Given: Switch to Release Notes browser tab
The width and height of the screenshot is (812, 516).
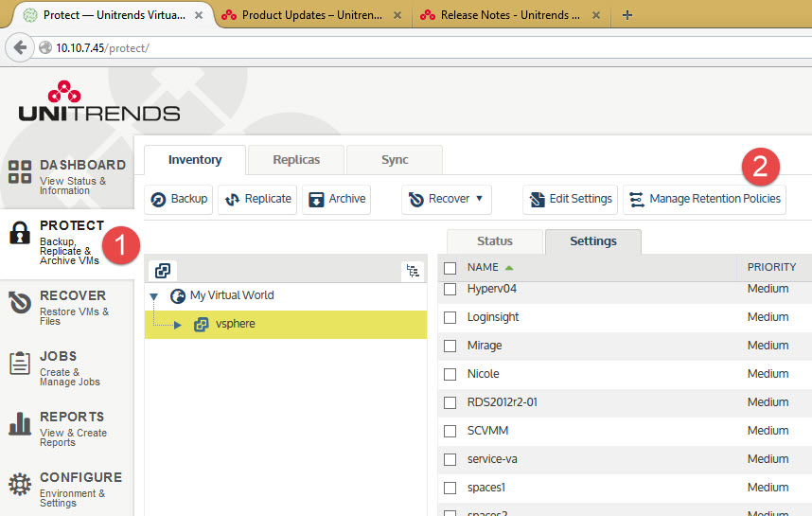Looking at the screenshot, I should click(510, 15).
